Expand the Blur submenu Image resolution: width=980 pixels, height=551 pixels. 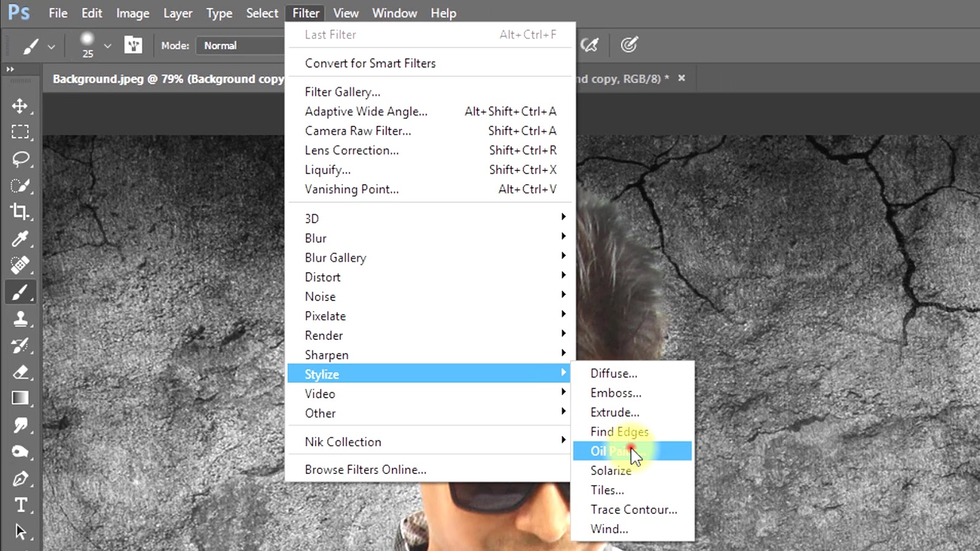coord(430,238)
